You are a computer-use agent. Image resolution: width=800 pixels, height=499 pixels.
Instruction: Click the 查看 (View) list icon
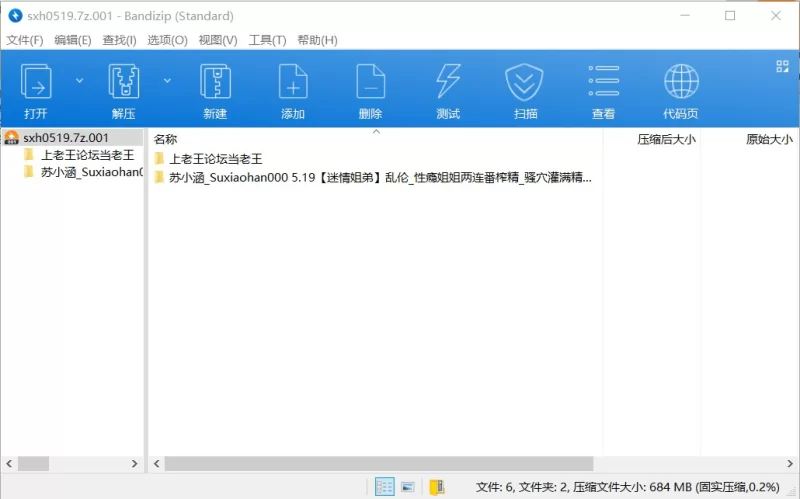tap(604, 81)
